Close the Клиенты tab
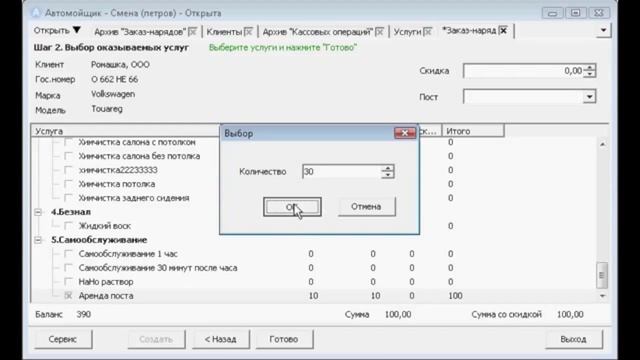 click(x=249, y=31)
